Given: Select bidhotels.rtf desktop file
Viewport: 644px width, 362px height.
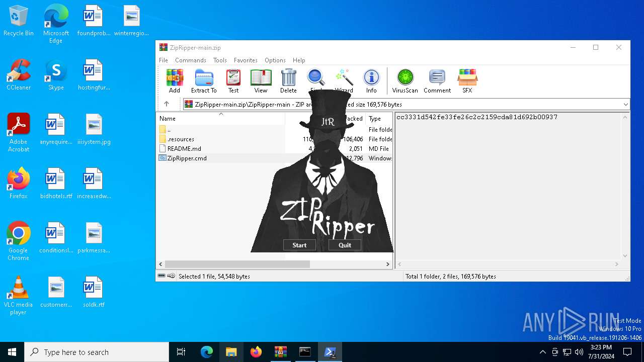Looking at the screenshot, I should tap(56, 184).
